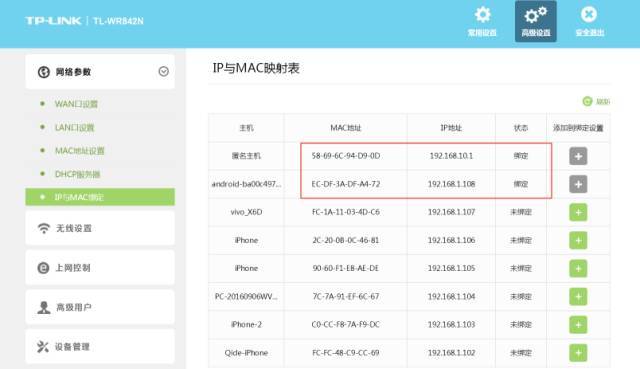The width and height of the screenshot is (640, 369).
Task: Select MAC 90-60-F1-EB-AE-DE cell
Action: pos(346,268)
